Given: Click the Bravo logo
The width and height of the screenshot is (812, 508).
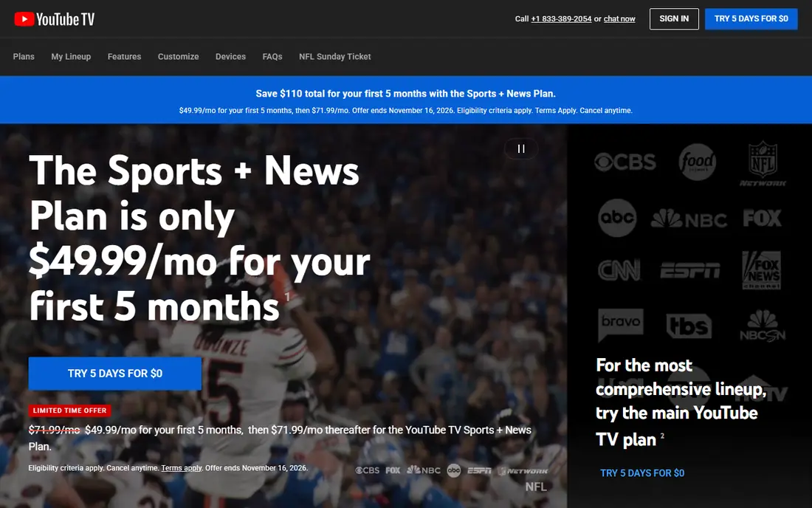Looking at the screenshot, I should click(x=620, y=325).
